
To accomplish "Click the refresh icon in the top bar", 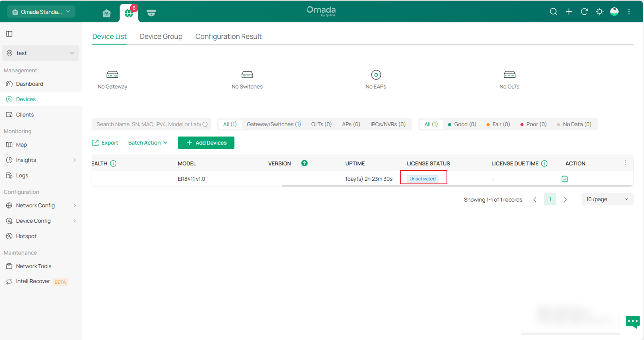I will pos(584,12).
